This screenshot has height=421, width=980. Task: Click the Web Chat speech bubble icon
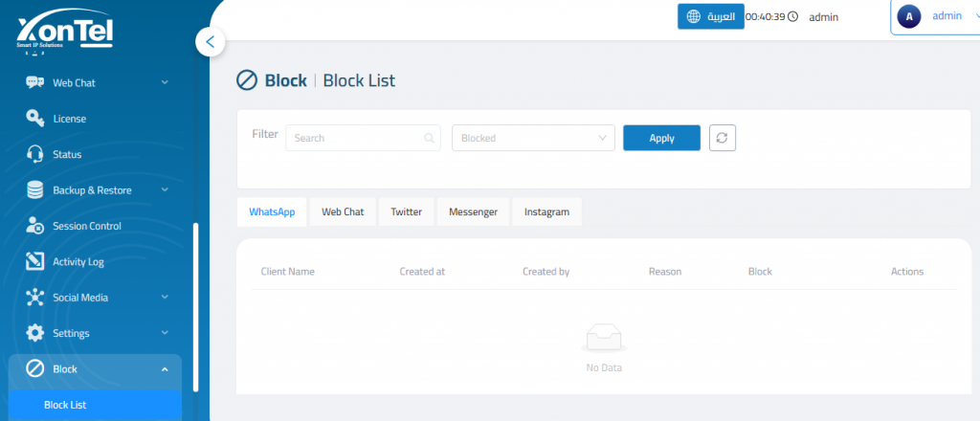pos(35,82)
